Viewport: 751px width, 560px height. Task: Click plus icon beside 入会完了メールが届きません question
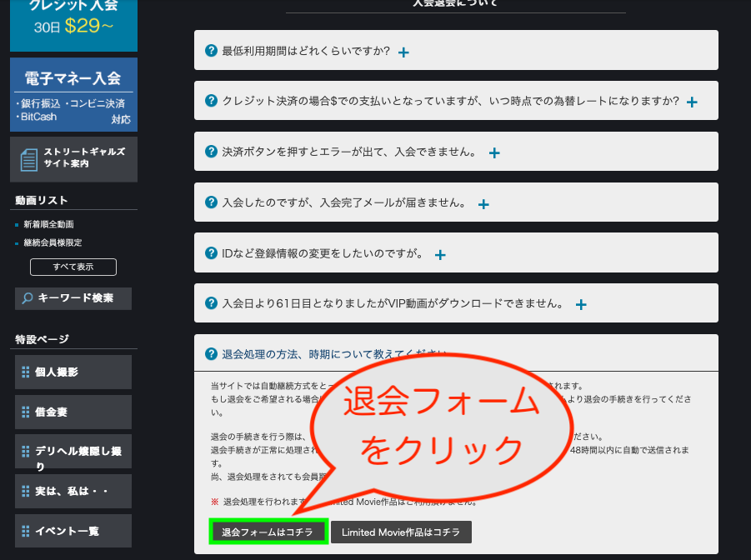483,204
